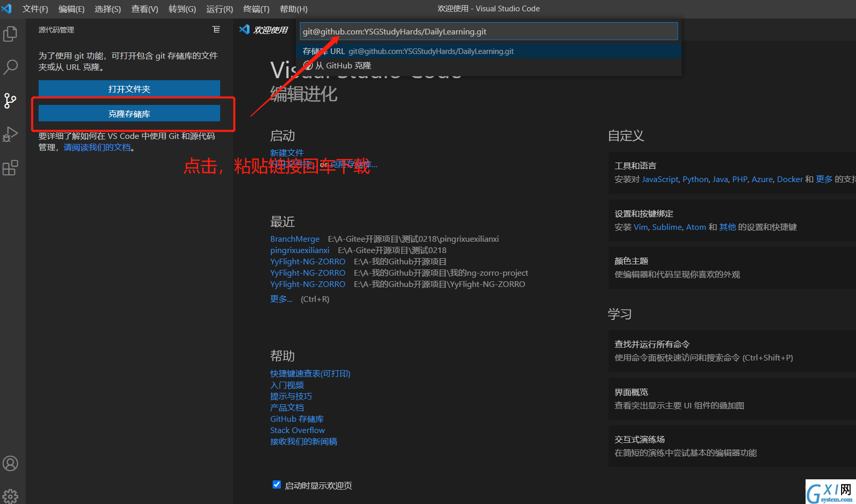Open recent project pingrixuexilianxi
Screen dimensions: 856x504
(300, 250)
